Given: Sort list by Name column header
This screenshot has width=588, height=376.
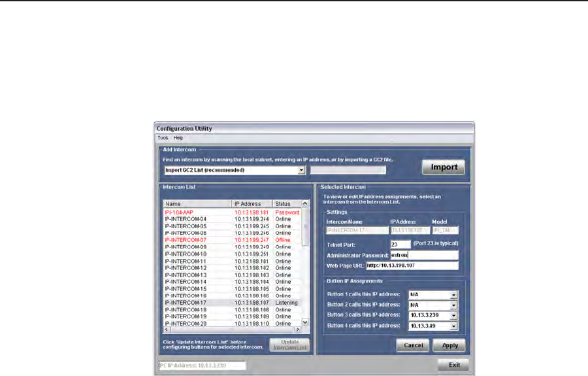Looking at the screenshot, I should tap(197, 204).
